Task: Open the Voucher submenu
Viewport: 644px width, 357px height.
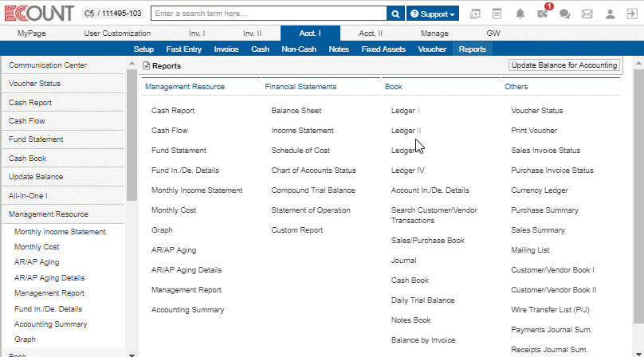Action: click(x=432, y=49)
